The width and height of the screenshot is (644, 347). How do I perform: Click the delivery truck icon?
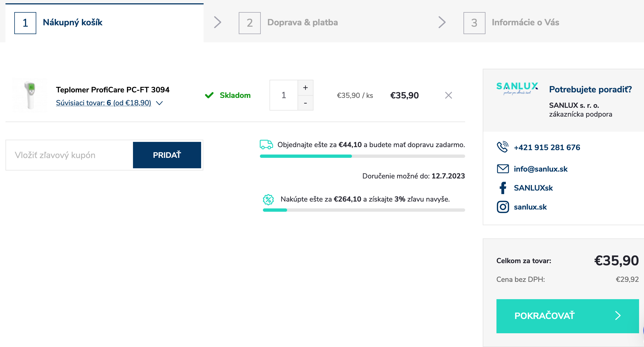click(x=266, y=144)
